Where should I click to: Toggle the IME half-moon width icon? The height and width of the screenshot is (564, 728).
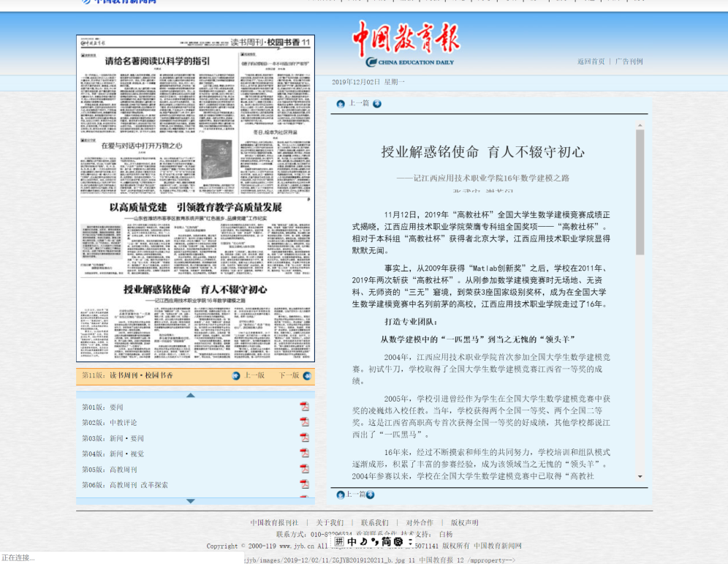tap(363, 542)
